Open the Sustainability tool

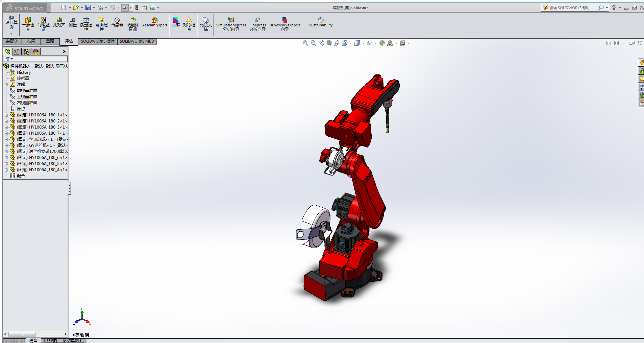pyautogui.click(x=321, y=22)
